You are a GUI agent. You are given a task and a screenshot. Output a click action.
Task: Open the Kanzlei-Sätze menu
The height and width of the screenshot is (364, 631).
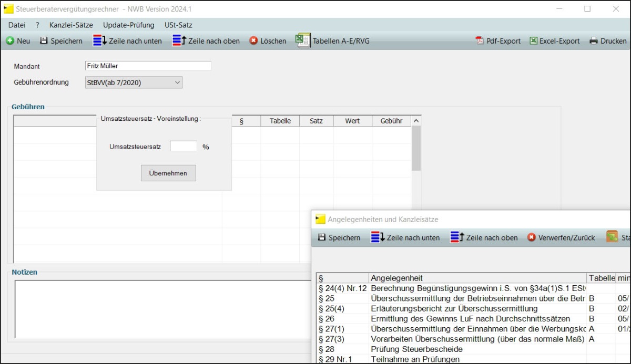pos(71,25)
